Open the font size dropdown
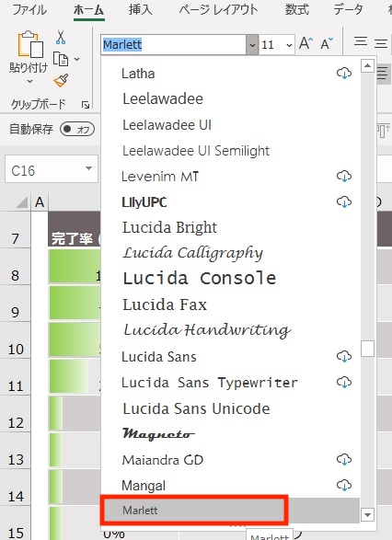Image resolution: width=392 pixels, height=540 pixels. (x=289, y=45)
